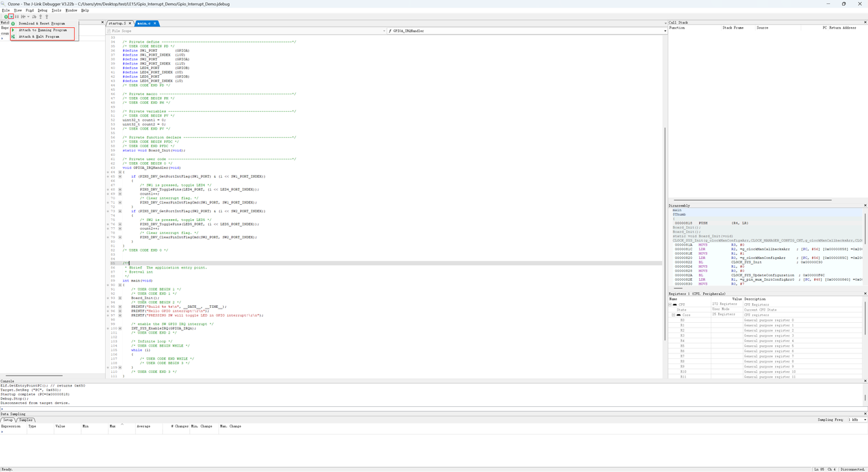Screen dimensions: 868x472
Task: Click the breakpoint gutter at line 95
Action: [x=108, y=307]
